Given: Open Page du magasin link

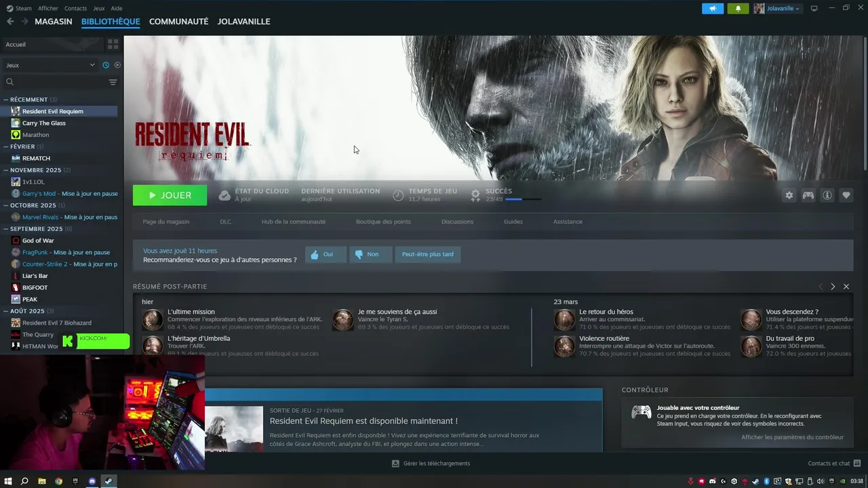Looking at the screenshot, I should (166, 222).
